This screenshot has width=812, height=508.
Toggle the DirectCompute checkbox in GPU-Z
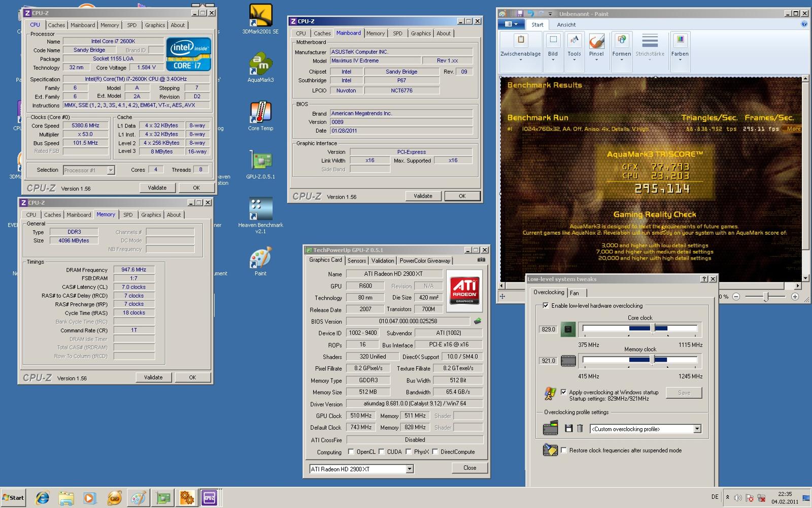coord(435,452)
